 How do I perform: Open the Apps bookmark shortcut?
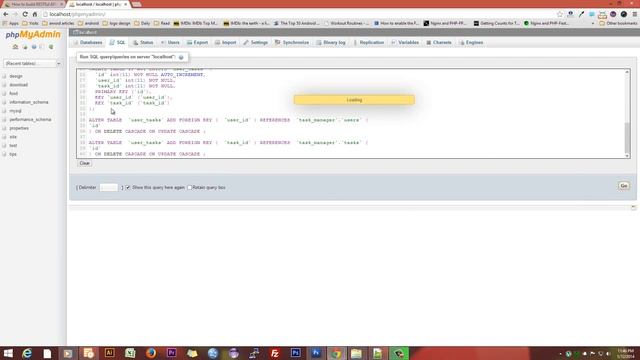pos(11,23)
